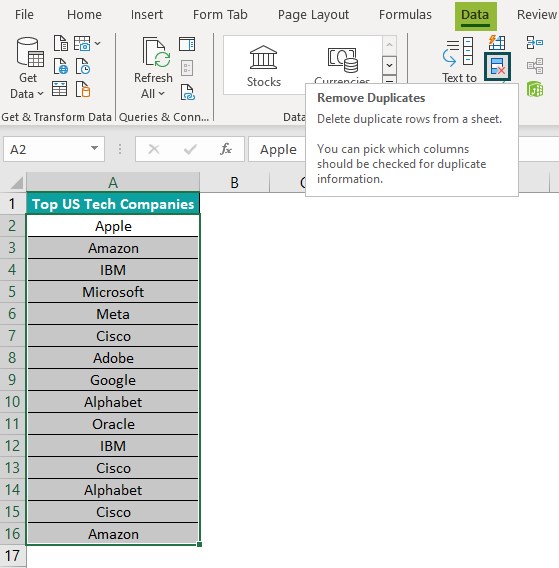Click the fill handle of the selection
This screenshot has width=559, height=568.
tap(199, 544)
